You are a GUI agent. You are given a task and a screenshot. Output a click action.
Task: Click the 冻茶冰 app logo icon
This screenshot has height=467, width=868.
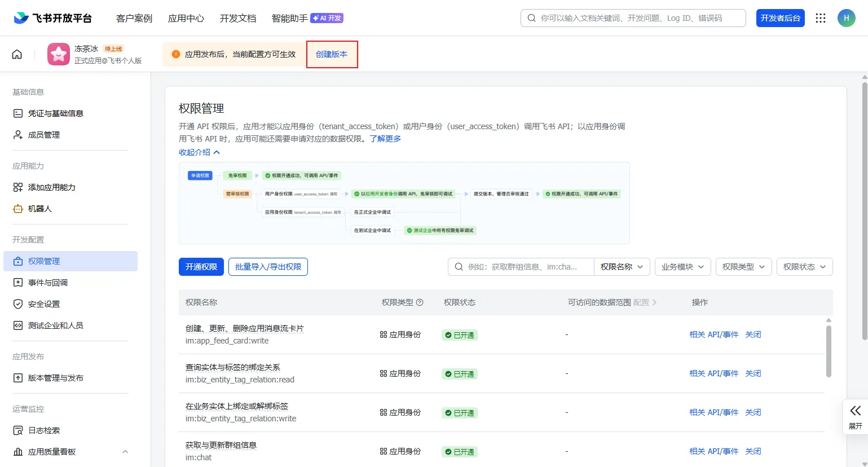tap(59, 54)
